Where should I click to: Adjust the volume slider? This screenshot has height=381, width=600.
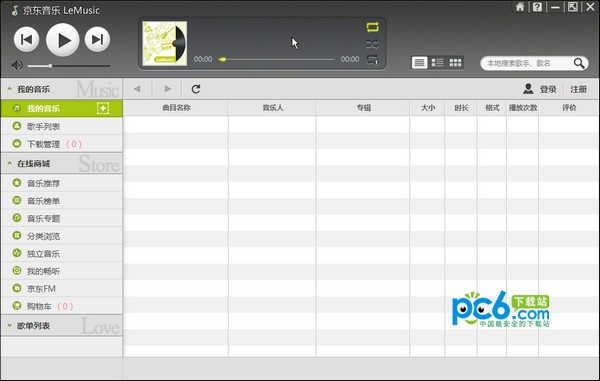(x=69, y=66)
